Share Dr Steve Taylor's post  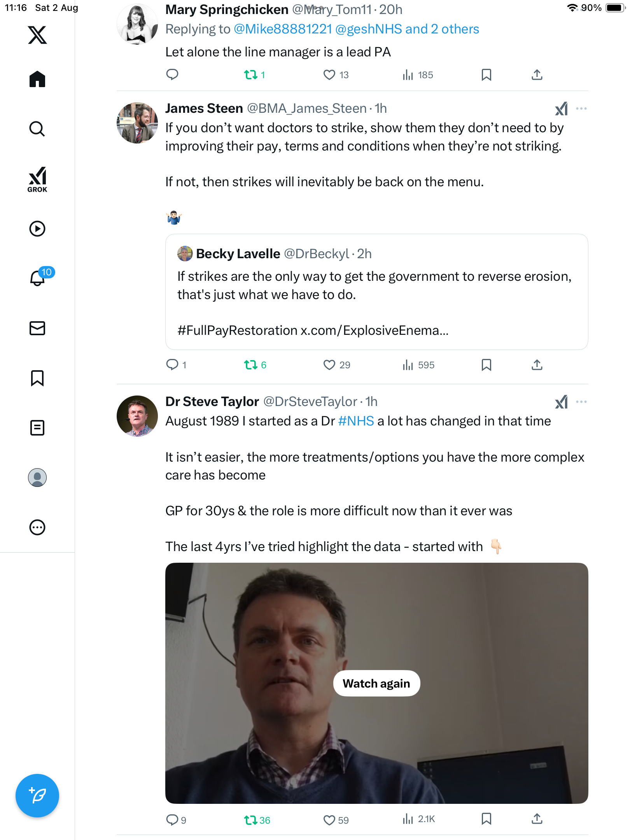(537, 819)
